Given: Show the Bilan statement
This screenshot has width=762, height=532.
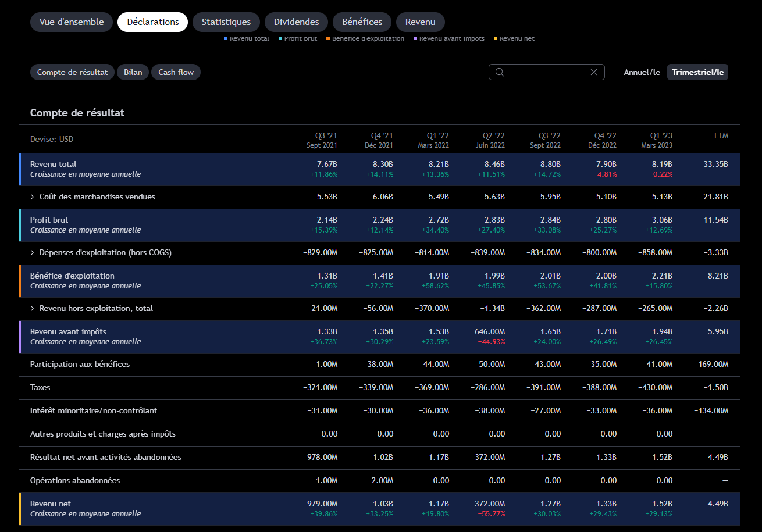Looking at the screenshot, I should point(133,72).
